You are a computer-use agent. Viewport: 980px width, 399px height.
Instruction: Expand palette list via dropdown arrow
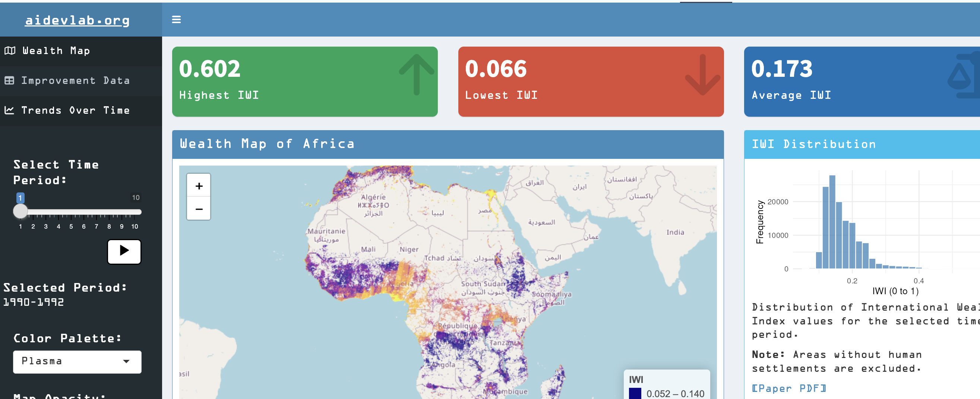[126, 361]
